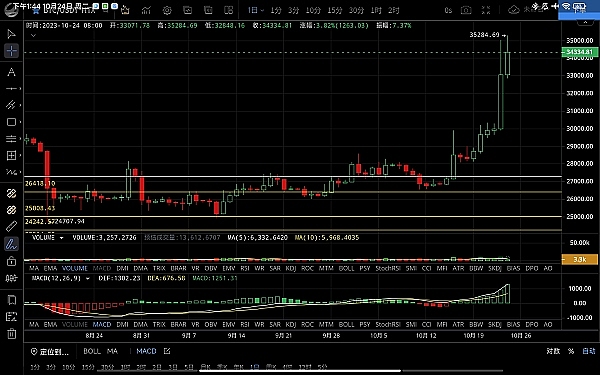Switch to the 10分 timeframe in top bar
The image size is (600, 375).
click(x=313, y=10)
